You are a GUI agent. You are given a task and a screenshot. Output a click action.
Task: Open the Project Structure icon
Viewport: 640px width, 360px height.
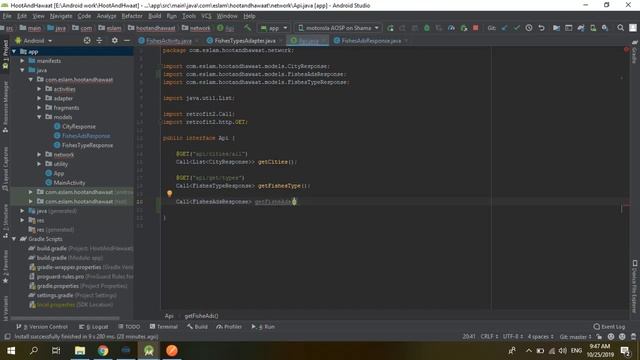coord(556,28)
